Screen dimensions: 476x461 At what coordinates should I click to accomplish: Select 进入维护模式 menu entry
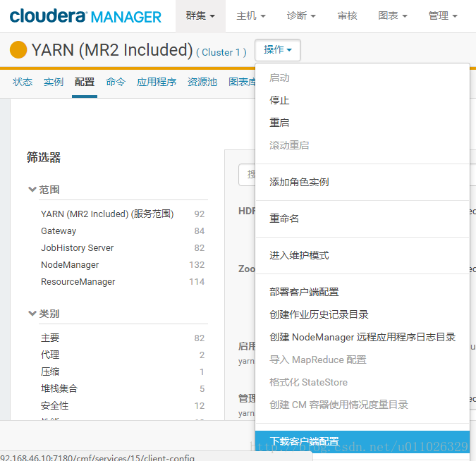(x=362, y=255)
